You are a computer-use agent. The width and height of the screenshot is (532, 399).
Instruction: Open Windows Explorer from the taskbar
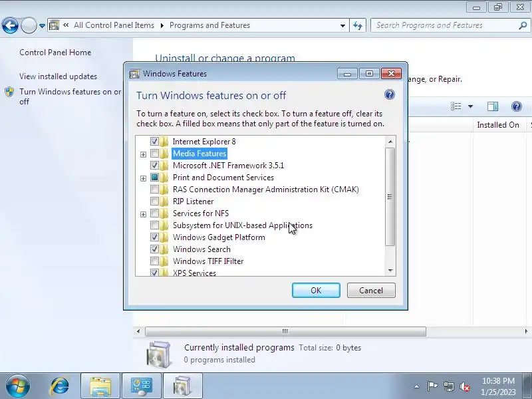tap(100, 386)
